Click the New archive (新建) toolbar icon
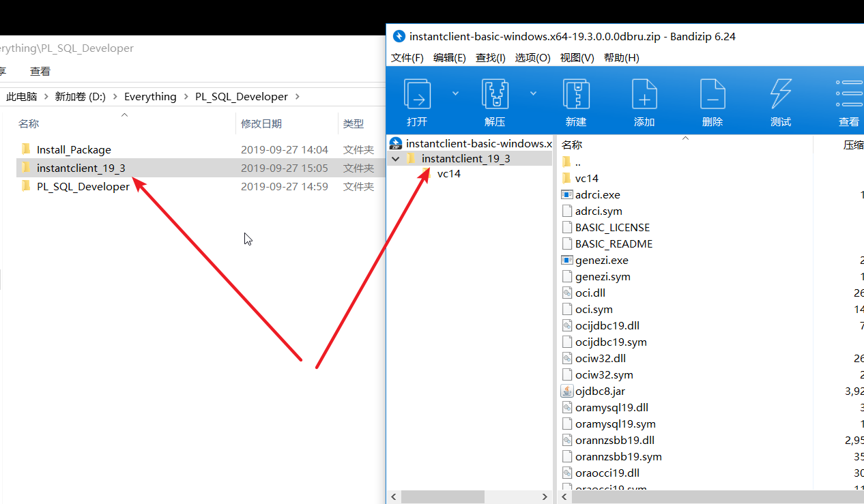Image resolution: width=864 pixels, height=504 pixels. 576,94
